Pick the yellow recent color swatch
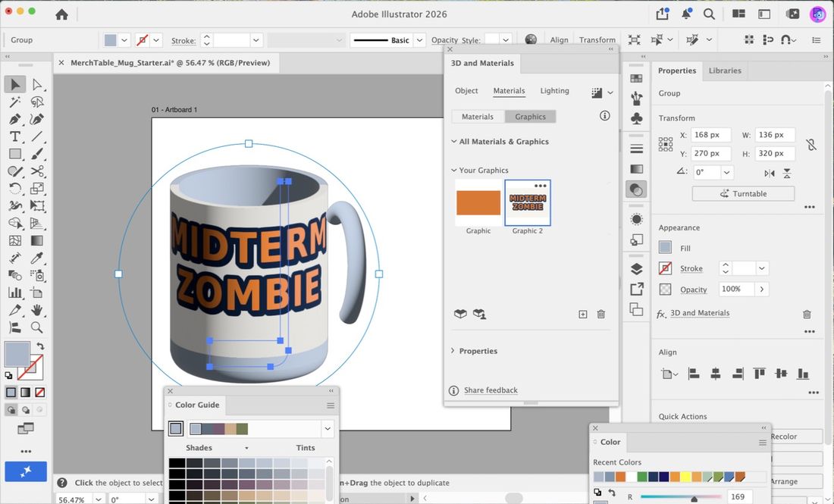834x504 pixels. (686, 477)
